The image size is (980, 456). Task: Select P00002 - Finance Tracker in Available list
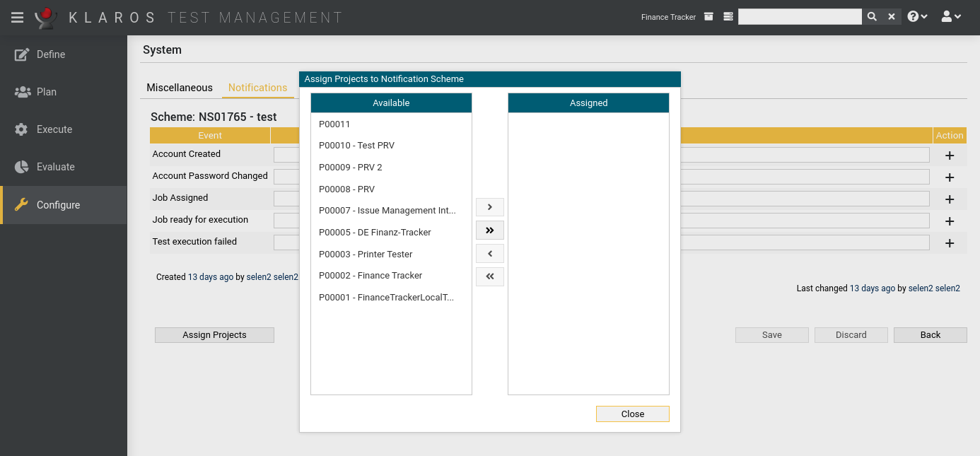(x=370, y=275)
